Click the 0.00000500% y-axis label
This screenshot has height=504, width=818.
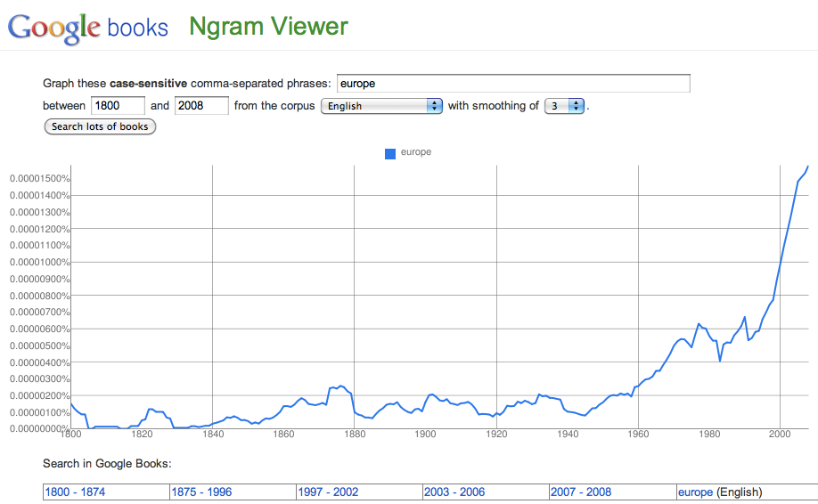39,345
